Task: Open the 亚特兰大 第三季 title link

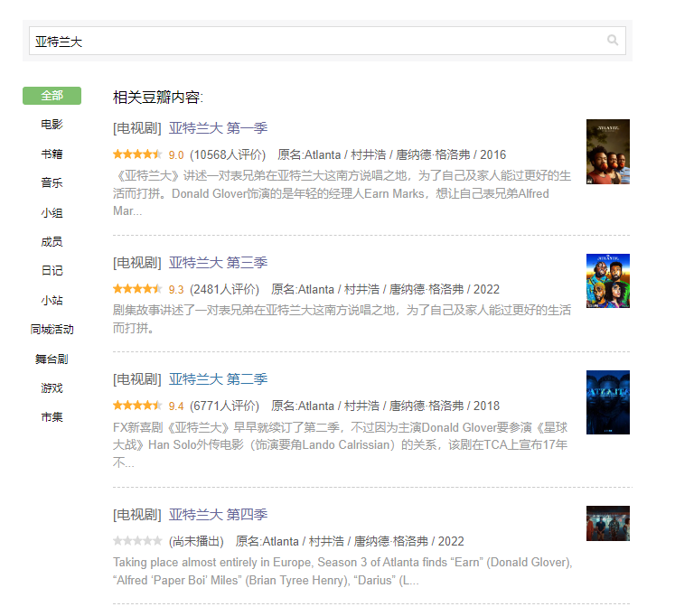Action: click(218, 263)
